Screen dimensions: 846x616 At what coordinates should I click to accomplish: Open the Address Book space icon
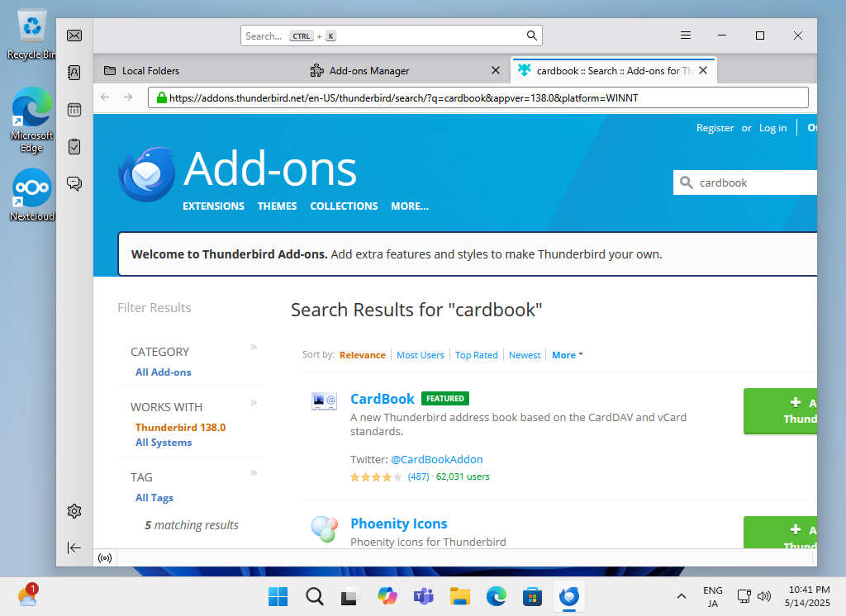(74, 73)
